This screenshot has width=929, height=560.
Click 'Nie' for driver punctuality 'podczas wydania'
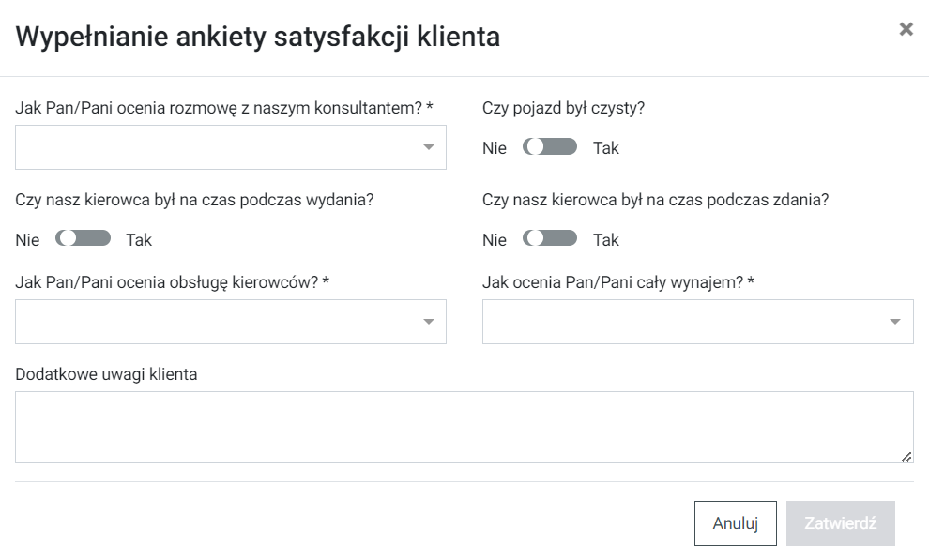[27, 240]
